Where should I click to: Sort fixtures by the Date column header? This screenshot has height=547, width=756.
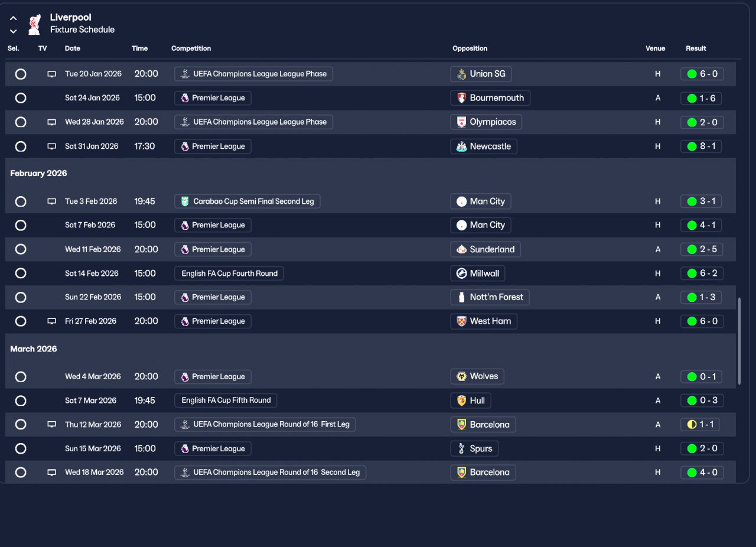point(73,48)
